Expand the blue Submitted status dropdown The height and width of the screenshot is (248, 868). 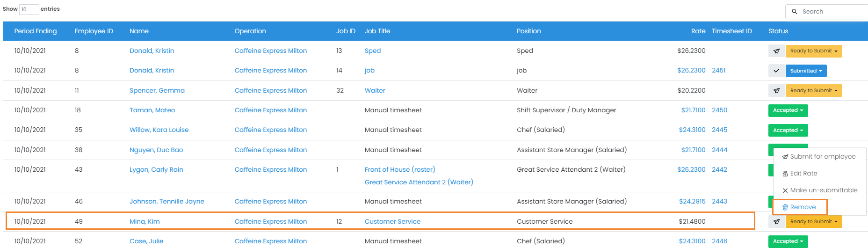(806, 71)
